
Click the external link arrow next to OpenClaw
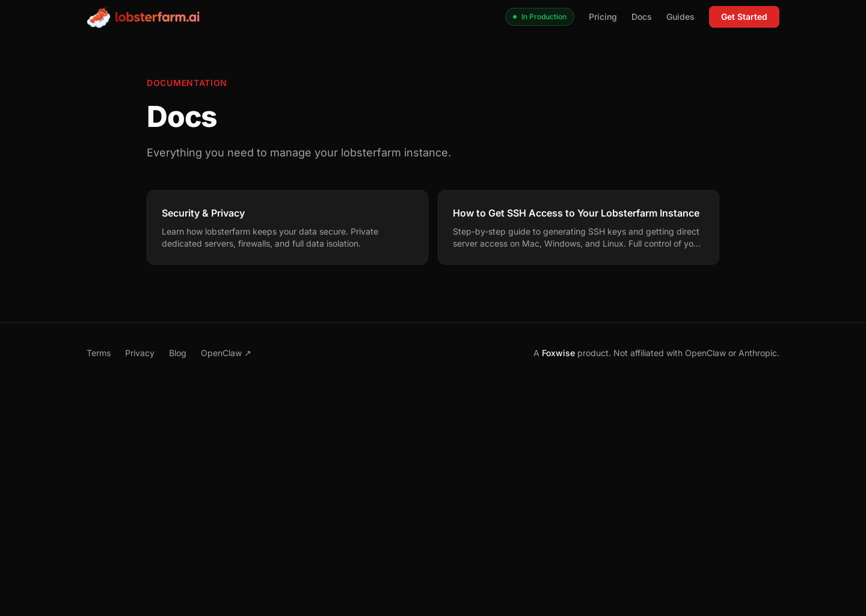tap(247, 353)
